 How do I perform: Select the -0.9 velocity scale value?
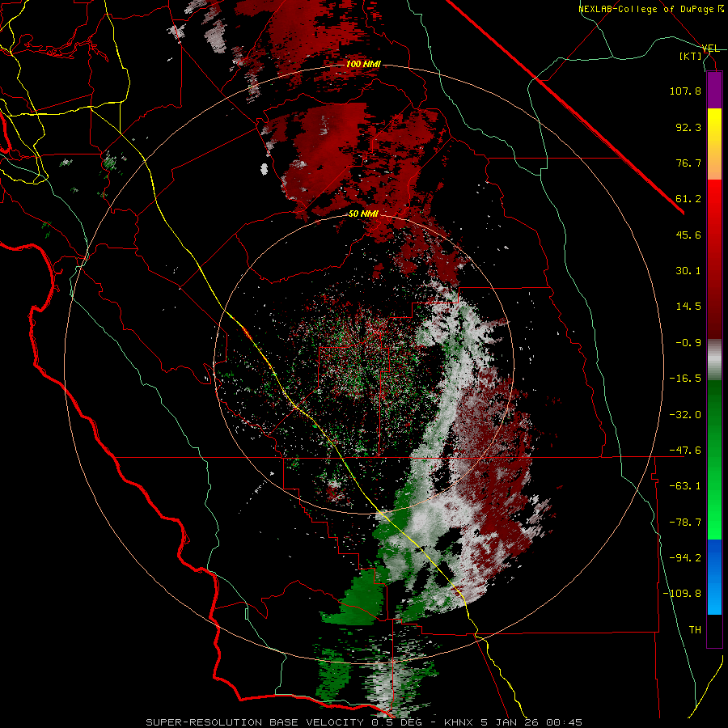click(688, 343)
